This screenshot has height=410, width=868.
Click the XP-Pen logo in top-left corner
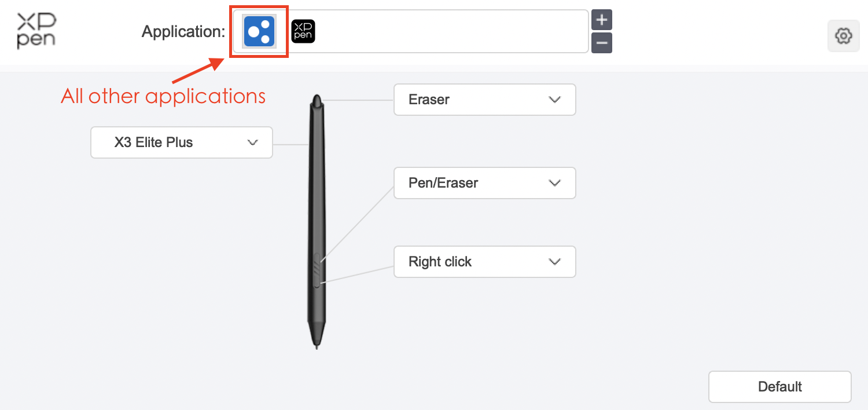pos(36,31)
